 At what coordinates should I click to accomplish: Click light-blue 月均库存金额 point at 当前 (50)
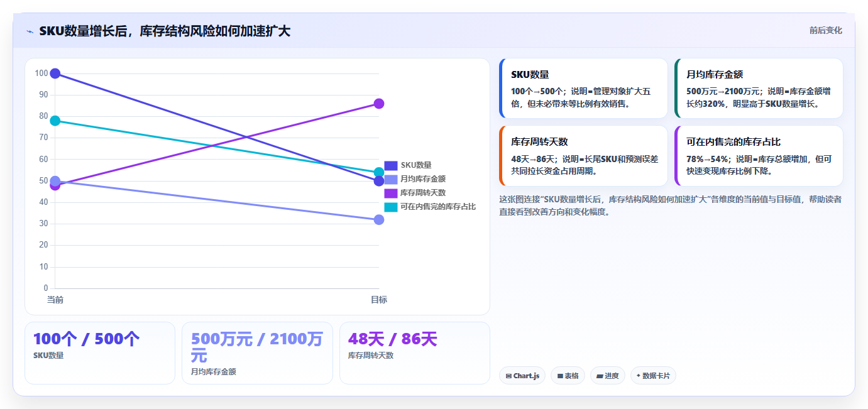pos(55,181)
